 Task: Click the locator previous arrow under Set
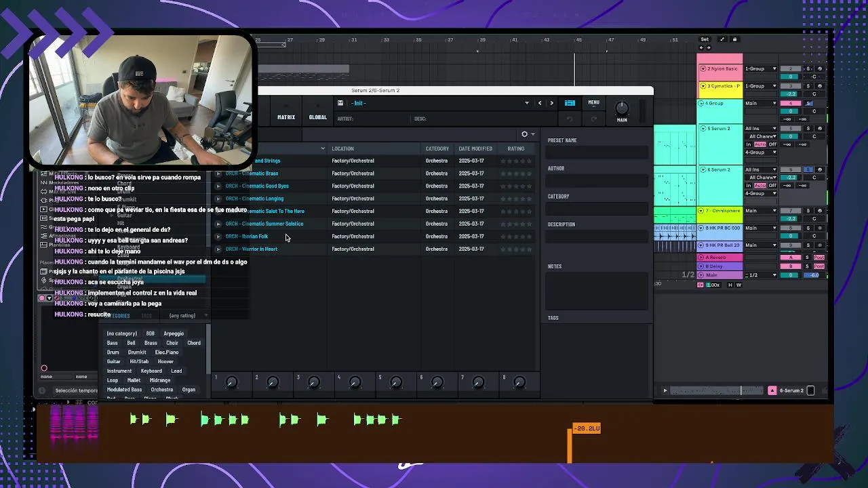(701, 47)
